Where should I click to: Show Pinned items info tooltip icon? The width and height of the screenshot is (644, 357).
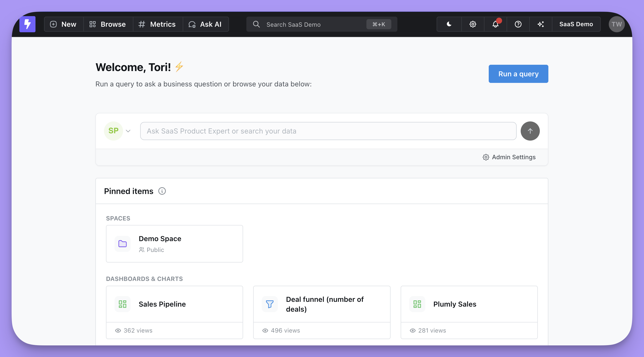pos(162,191)
